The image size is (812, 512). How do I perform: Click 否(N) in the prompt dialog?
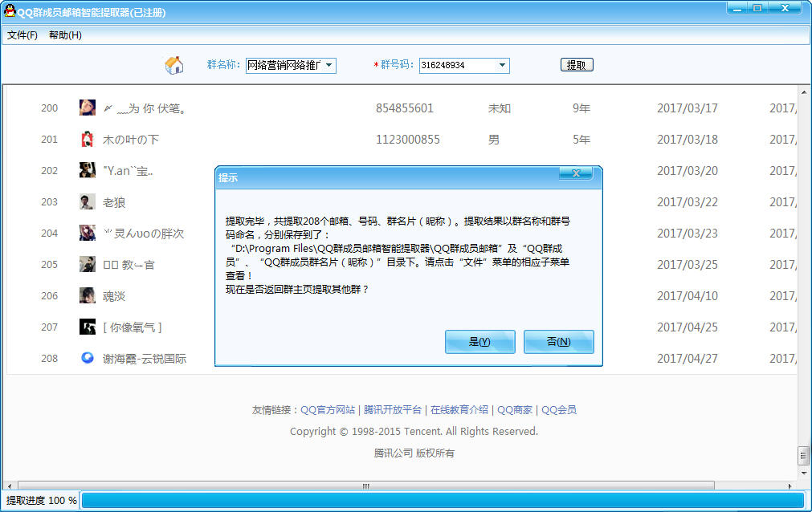click(x=558, y=342)
